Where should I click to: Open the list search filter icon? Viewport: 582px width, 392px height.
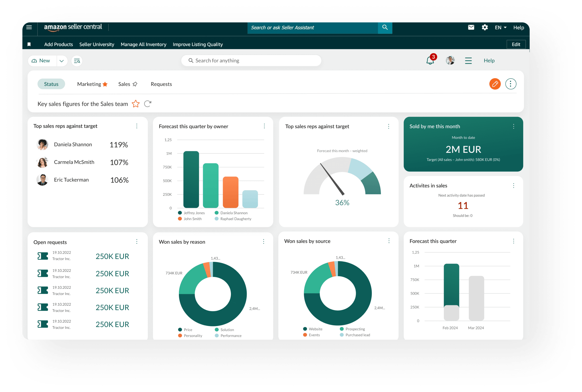pos(77,61)
